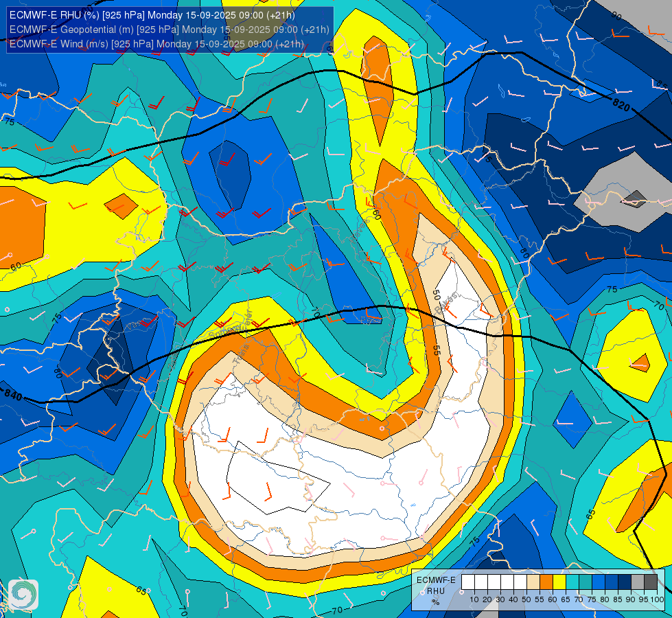Click the beige 50–55 legend swatch

pyautogui.click(x=533, y=582)
